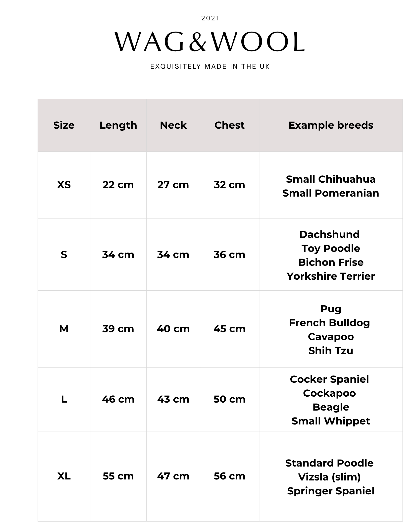The width and height of the screenshot is (420, 525).
Task: Select the Length column header
Action: click(x=118, y=125)
